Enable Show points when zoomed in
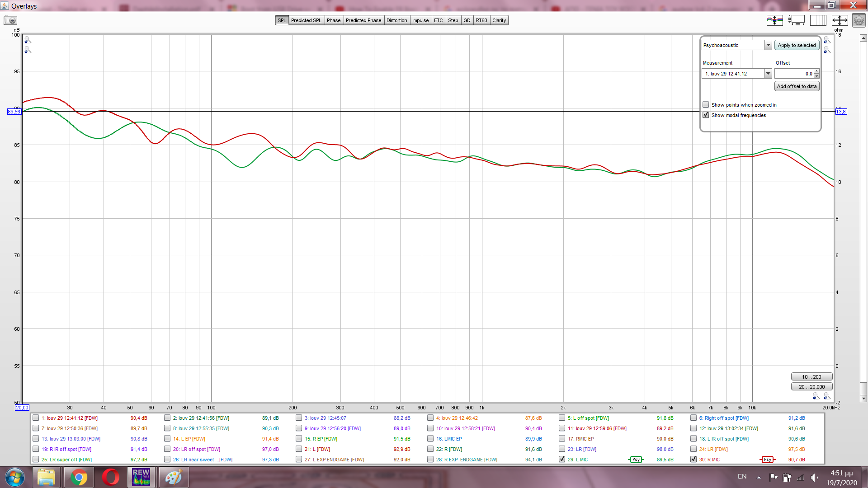Image resolution: width=868 pixels, height=488 pixels. pos(706,105)
